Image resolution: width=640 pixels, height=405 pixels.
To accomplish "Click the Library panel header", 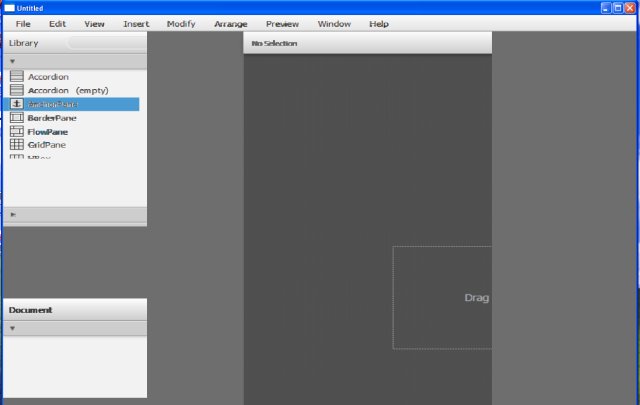I will coord(75,43).
